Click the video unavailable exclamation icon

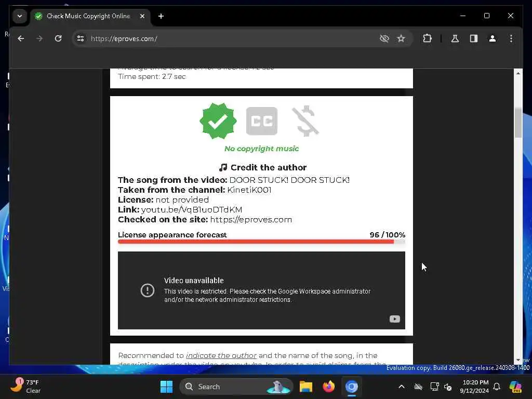(x=147, y=290)
